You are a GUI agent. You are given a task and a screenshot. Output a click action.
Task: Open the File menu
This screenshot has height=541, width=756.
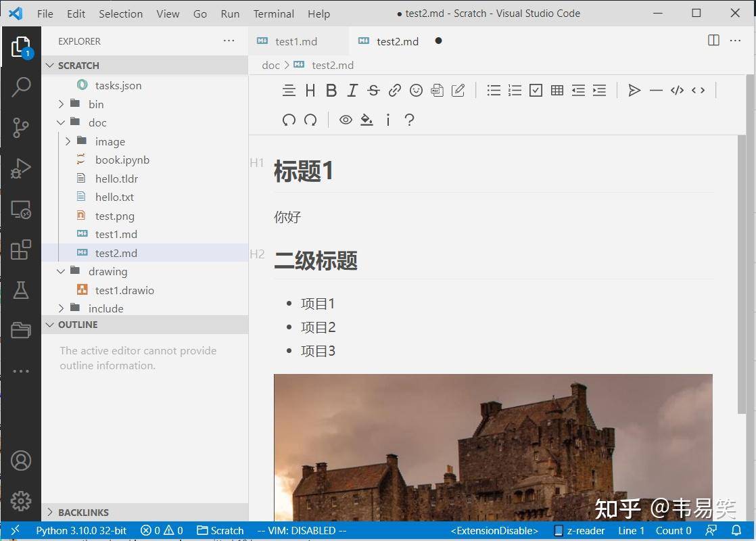tap(45, 14)
